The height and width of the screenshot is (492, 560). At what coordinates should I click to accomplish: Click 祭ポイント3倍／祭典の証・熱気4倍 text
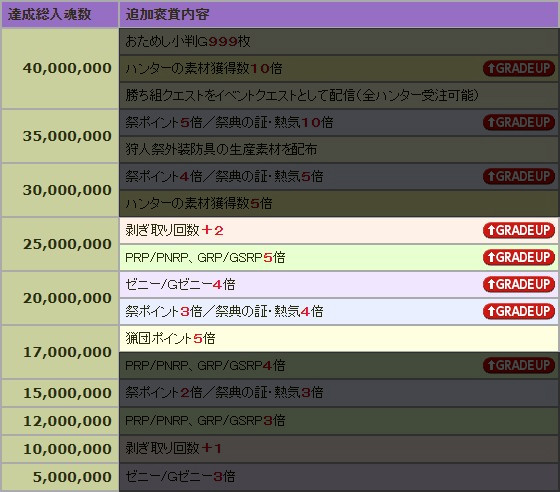(224, 311)
